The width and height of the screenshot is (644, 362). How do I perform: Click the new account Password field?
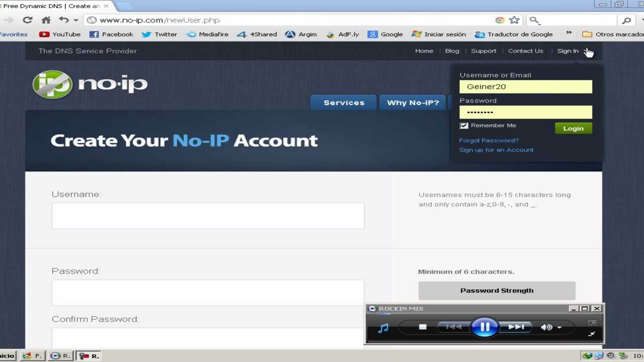click(x=208, y=293)
